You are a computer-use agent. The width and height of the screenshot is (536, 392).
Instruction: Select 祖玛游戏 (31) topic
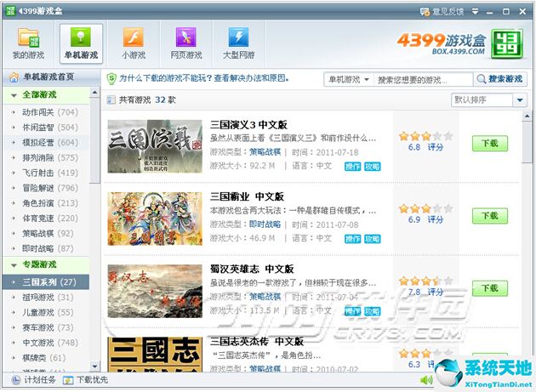(x=46, y=298)
